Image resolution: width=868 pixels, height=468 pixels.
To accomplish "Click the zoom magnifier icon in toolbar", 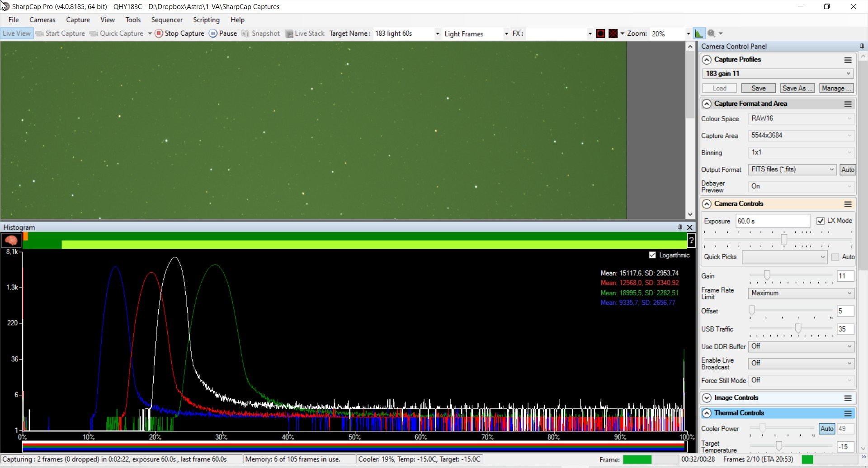I will (711, 33).
